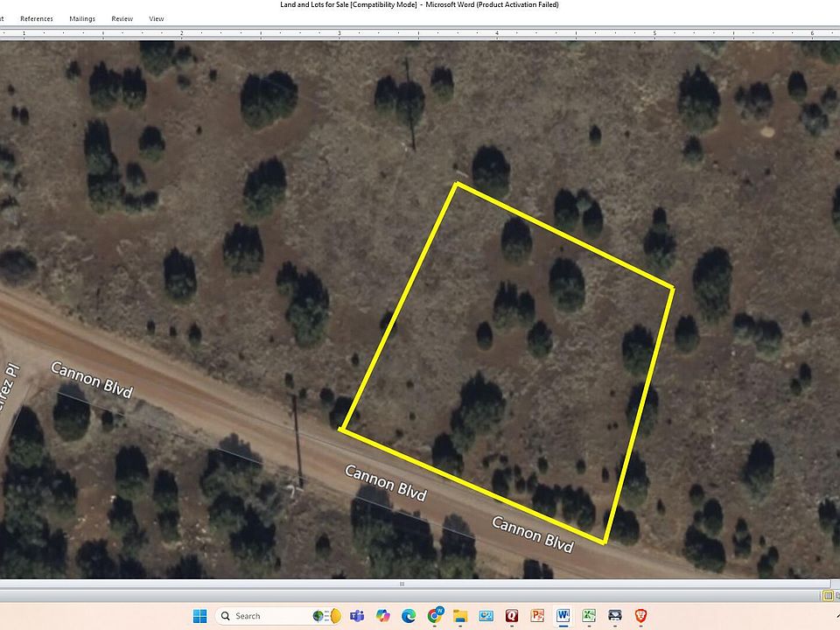Open Brave browser from the taskbar
The height and width of the screenshot is (630, 840).
pyautogui.click(x=640, y=616)
